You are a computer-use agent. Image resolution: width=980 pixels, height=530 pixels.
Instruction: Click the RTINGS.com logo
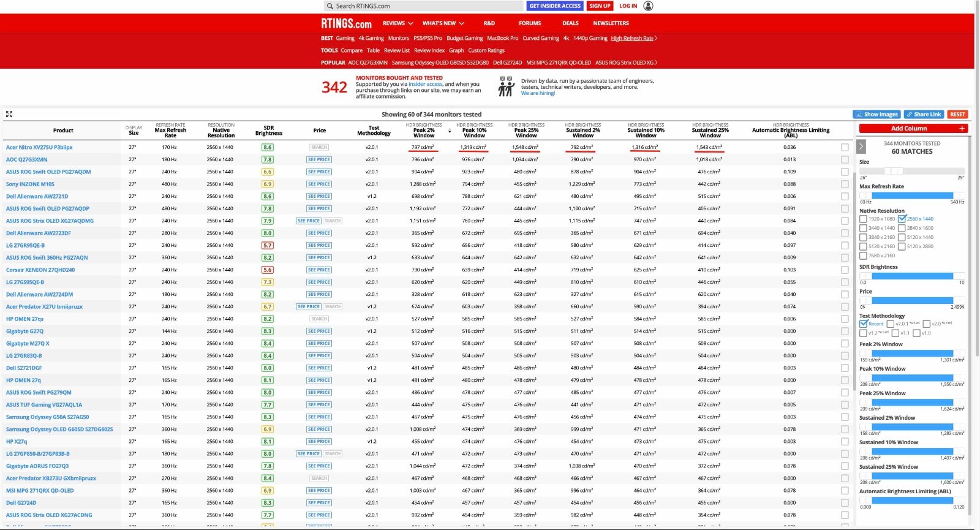(x=346, y=23)
